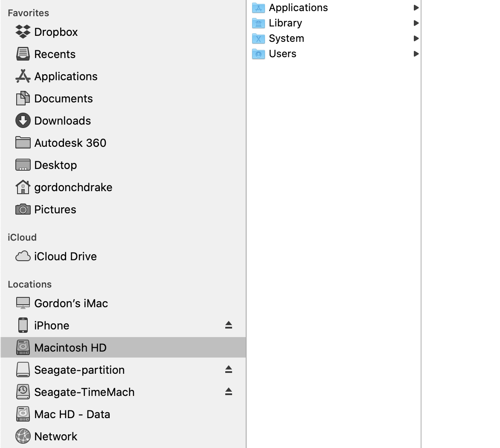This screenshot has height=448, width=500.
Task: Select the System folder in the column
Action: pyautogui.click(x=286, y=38)
